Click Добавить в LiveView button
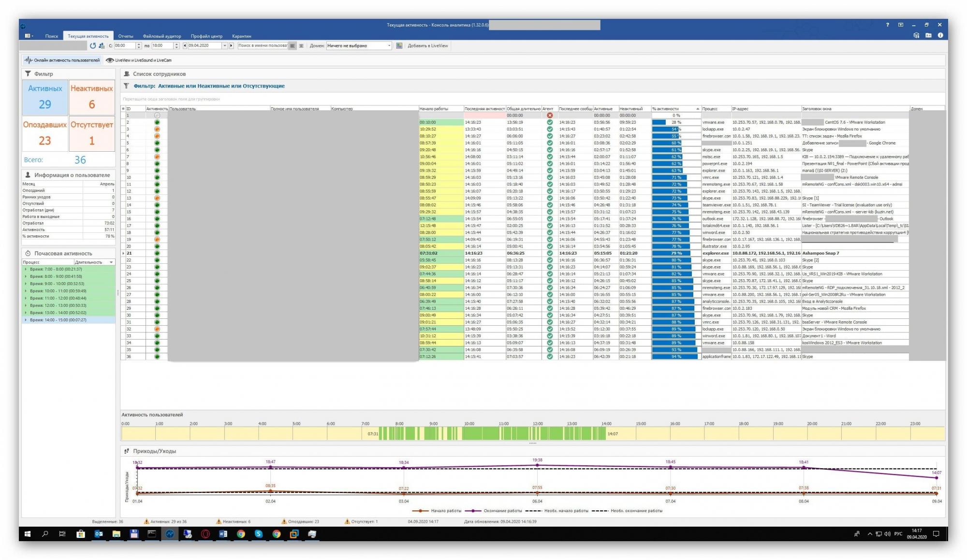Screen dimensions: 967x560 [427, 46]
